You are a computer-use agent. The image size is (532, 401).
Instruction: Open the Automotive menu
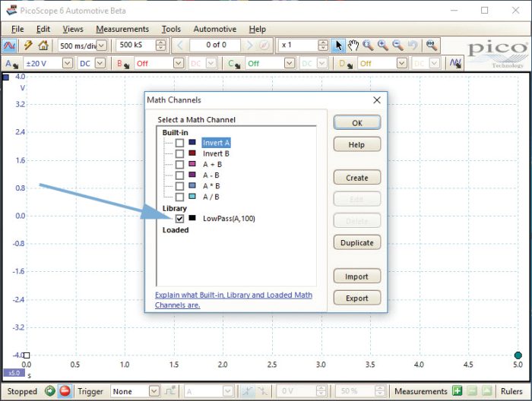215,29
